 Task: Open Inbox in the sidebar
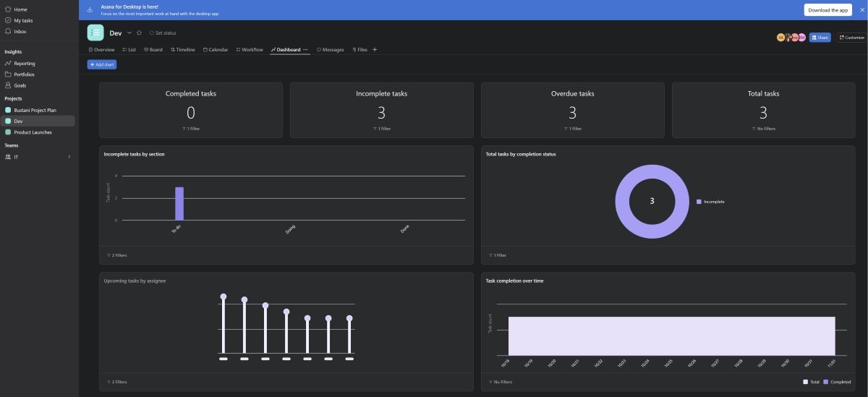pyautogui.click(x=20, y=31)
